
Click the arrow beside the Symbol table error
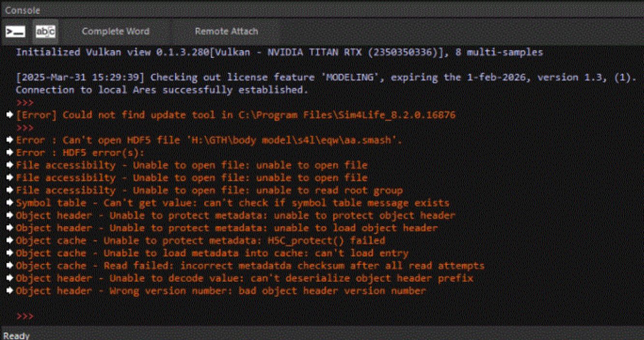10,203
